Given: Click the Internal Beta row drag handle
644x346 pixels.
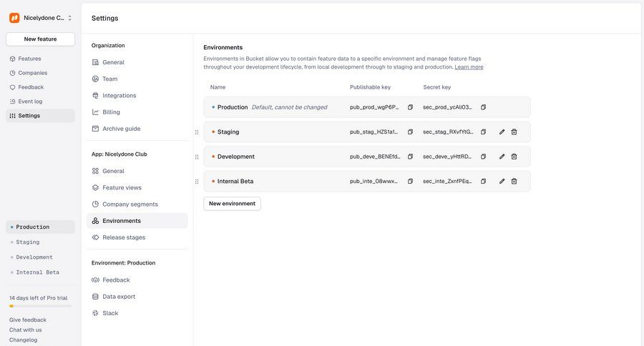Looking at the screenshot, I should [x=197, y=182].
